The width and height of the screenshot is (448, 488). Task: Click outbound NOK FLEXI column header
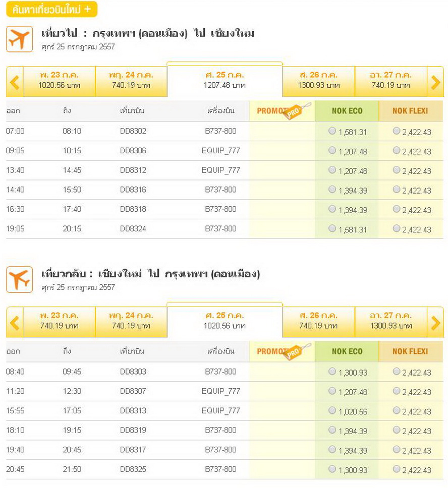pyautogui.click(x=411, y=111)
